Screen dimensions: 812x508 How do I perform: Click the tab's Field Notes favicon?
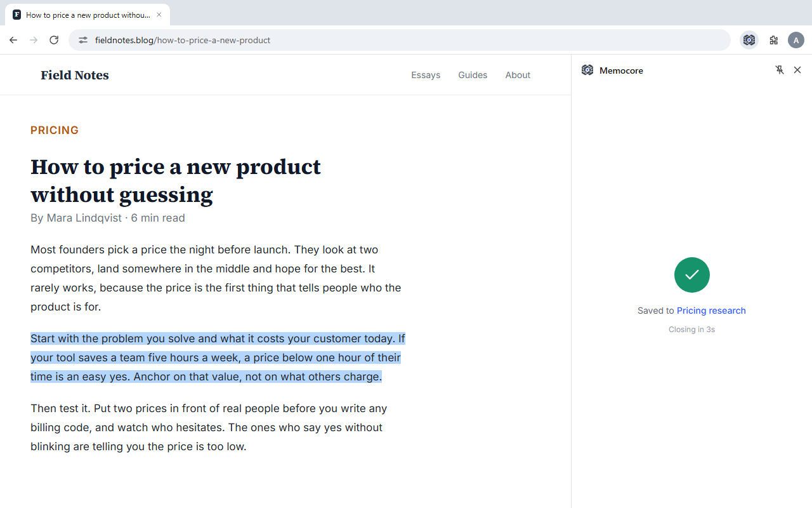pos(16,15)
